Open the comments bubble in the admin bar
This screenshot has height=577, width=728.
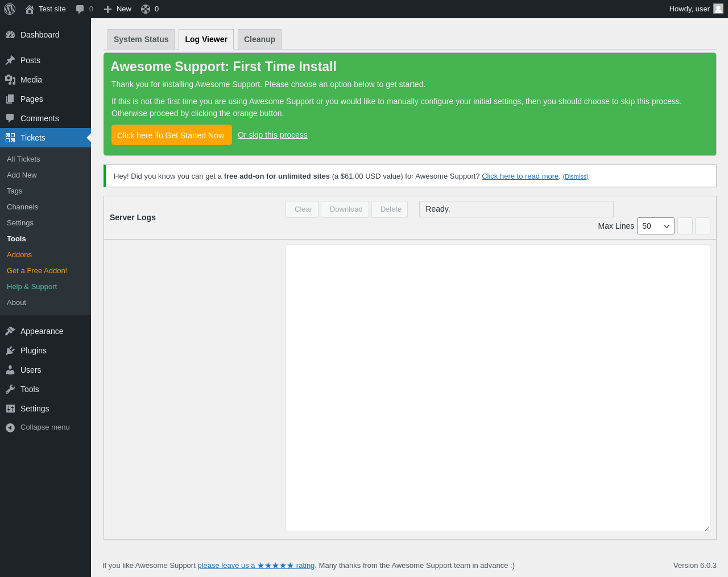point(80,9)
